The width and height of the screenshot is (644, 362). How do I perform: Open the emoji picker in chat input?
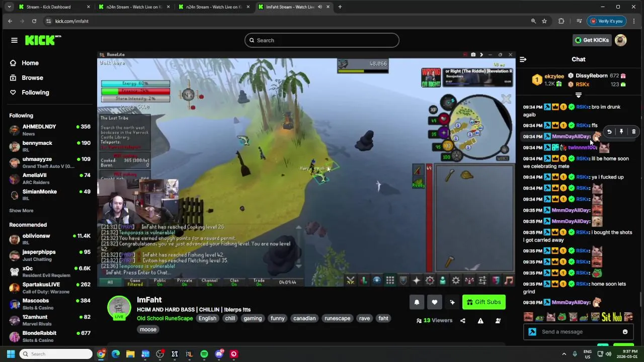click(x=625, y=332)
